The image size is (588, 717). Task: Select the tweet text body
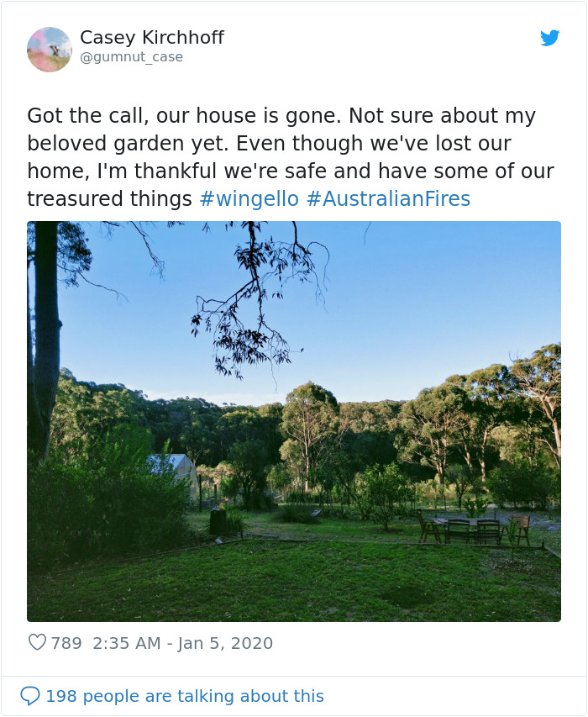point(292,156)
